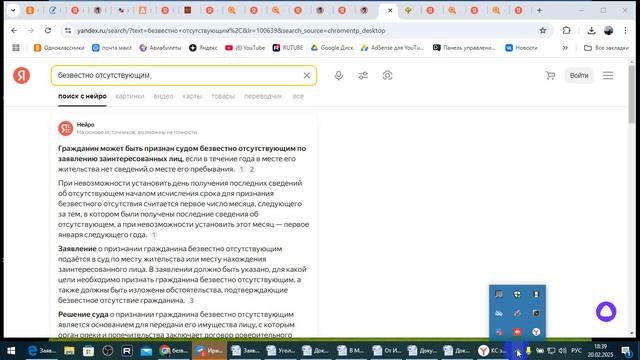Open the Windows Start menu
The image size is (640, 360).
coord(11,351)
